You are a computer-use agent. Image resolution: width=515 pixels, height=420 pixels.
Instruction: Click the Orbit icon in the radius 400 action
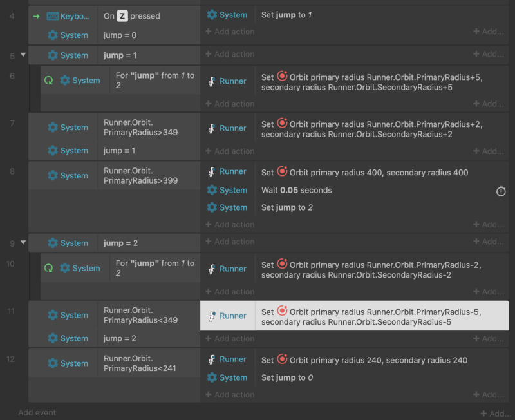tap(282, 171)
